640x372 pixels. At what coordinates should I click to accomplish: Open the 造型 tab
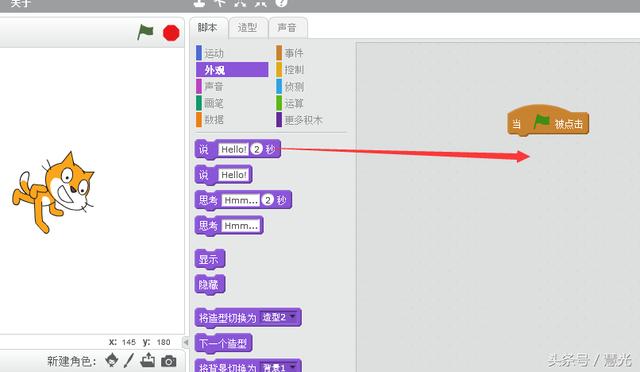[x=247, y=28]
